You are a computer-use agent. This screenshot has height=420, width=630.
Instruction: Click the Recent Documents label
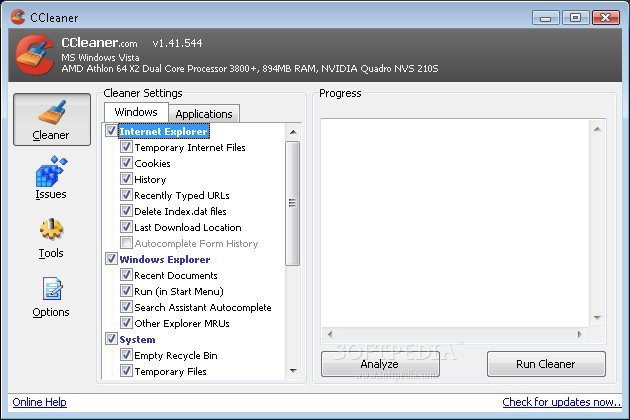click(176, 276)
